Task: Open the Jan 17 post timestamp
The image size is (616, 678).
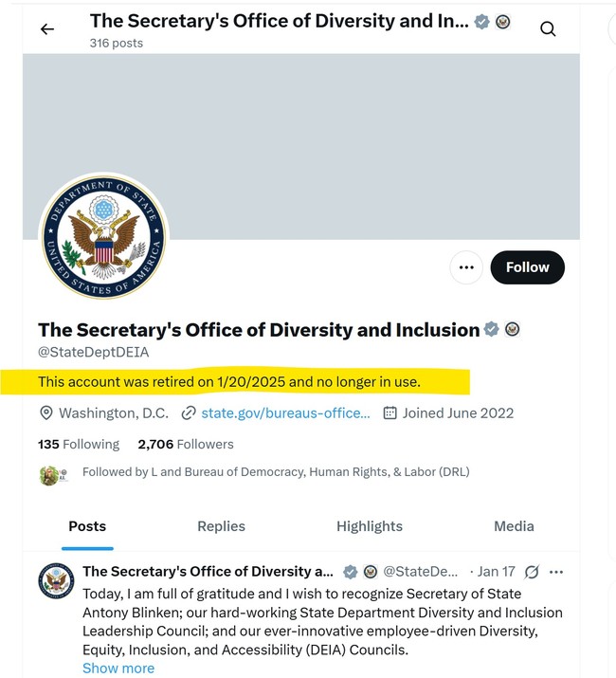Action: (x=496, y=572)
